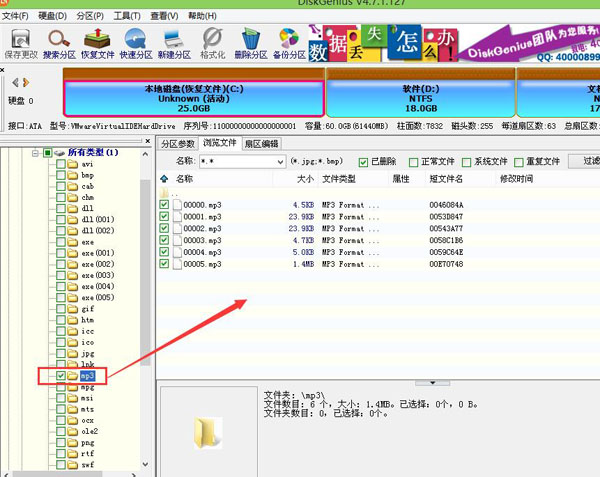Select the 00002.mp3 file name

click(202, 228)
